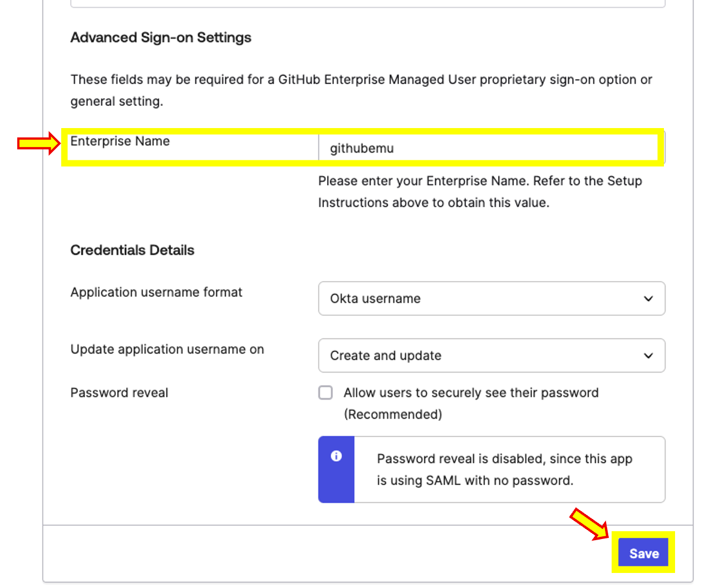Click the Enterprise Name input field
704x588 pixels.
pos(491,148)
